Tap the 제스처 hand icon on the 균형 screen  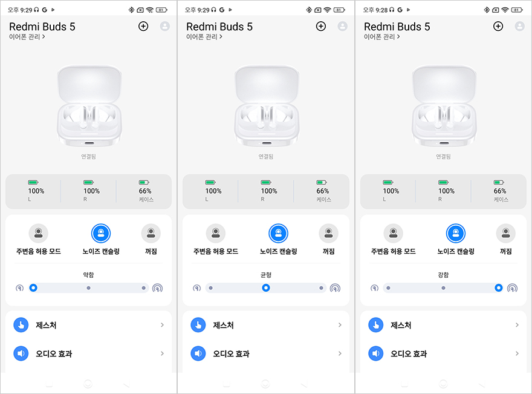click(x=198, y=325)
